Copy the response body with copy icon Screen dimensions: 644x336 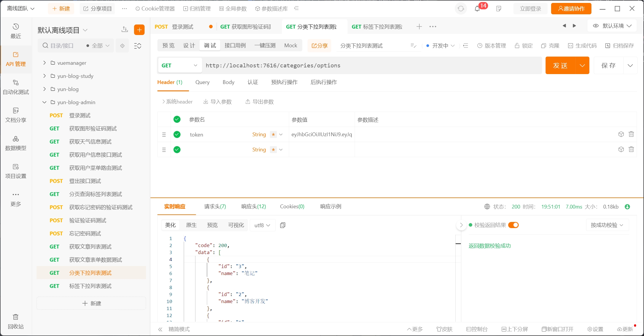[282, 225]
